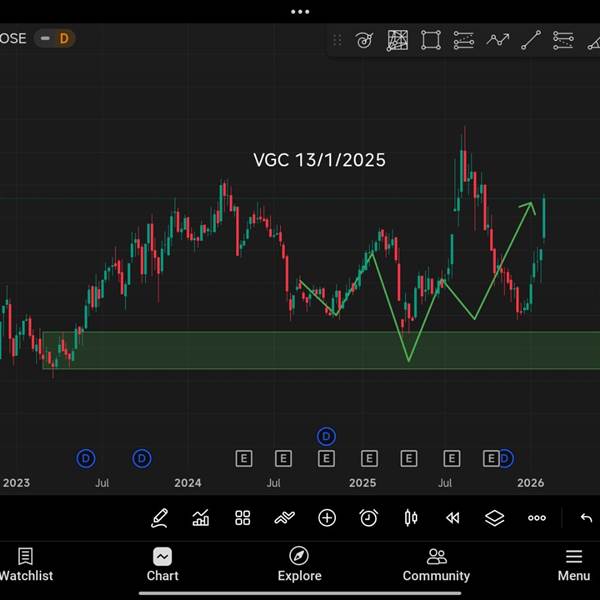Open the indicators chart icon
The height and width of the screenshot is (600, 600).
coord(201,518)
